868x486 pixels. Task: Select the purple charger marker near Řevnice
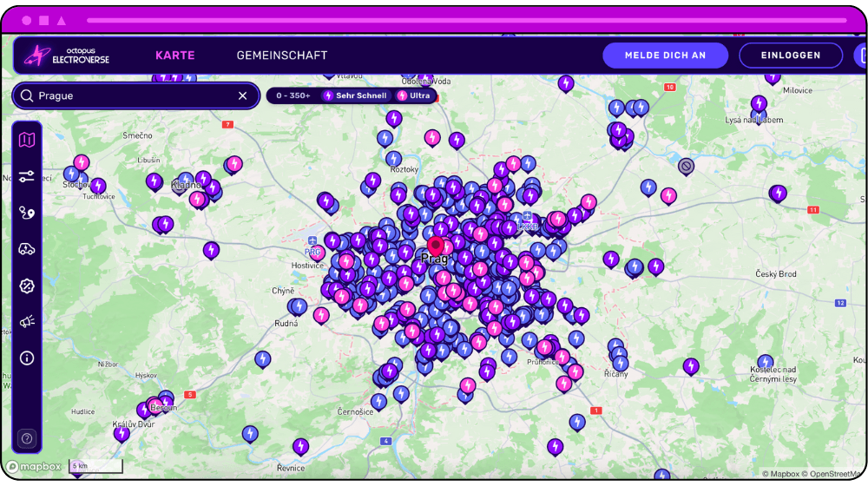(x=300, y=445)
